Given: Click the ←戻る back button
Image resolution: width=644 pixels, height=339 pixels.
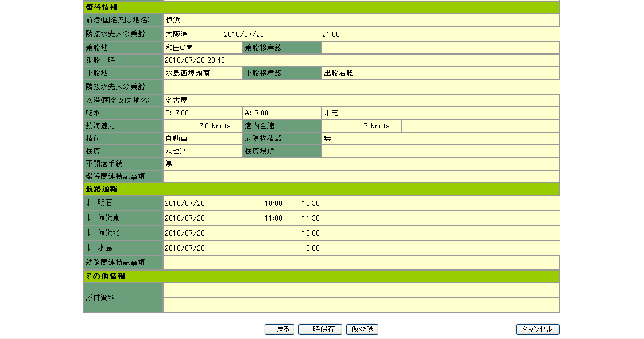Looking at the screenshot, I should (280, 329).
